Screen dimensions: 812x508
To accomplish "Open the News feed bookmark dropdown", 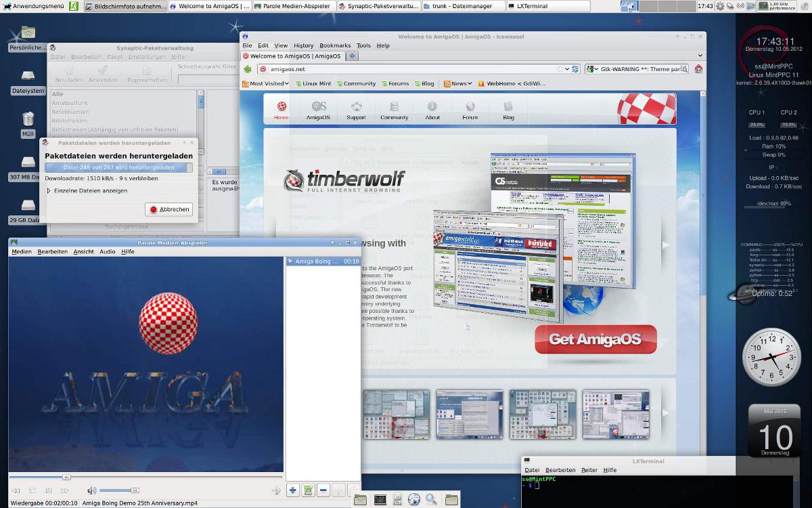I will (x=458, y=84).
